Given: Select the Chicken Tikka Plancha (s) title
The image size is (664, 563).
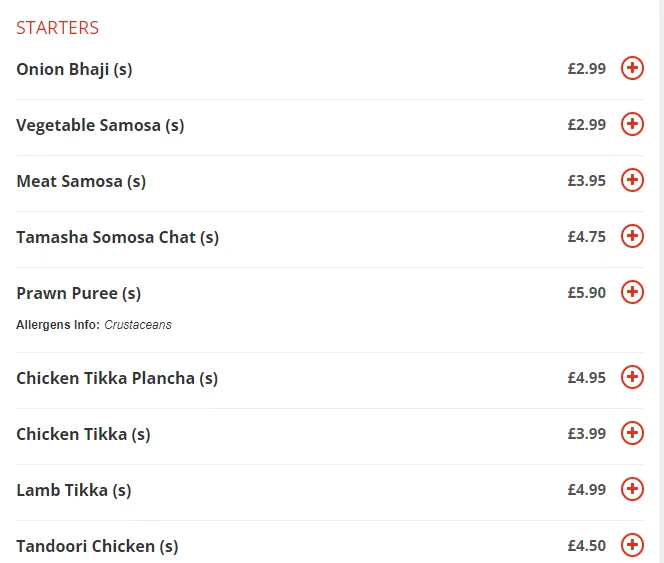Looking at the screenshot, I should coord(117,378).
